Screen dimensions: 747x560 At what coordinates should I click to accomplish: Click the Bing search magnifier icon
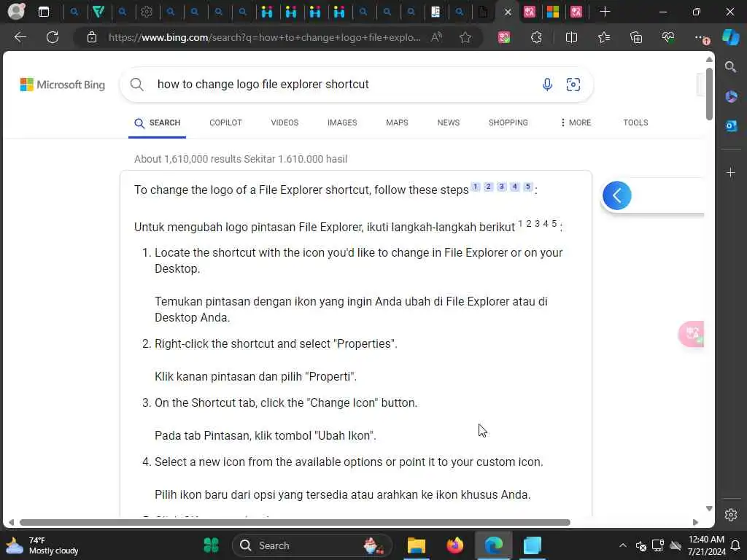[136, 85]
